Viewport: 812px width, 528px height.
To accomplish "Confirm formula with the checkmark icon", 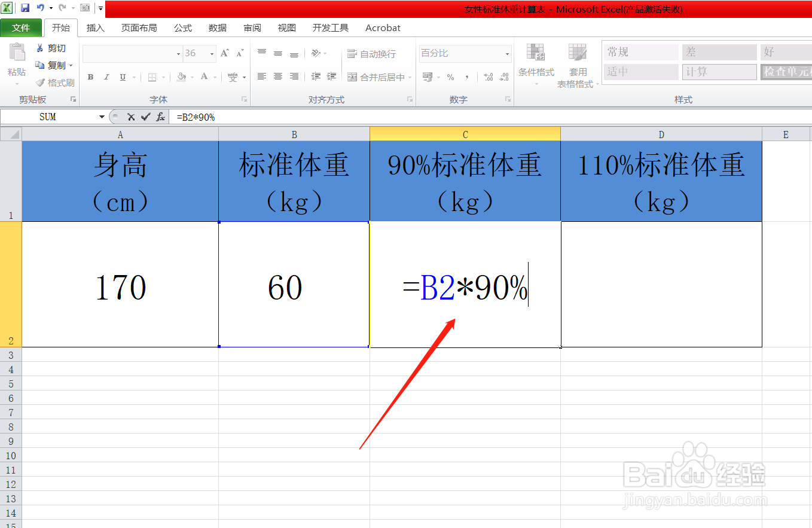I will pyautogui.click(x=145, y=117).
